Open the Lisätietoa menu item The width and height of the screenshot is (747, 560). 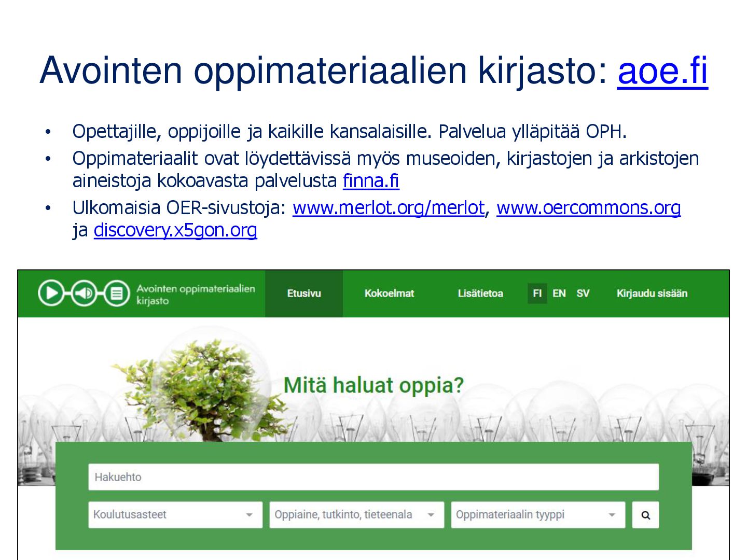coord(480,293)
